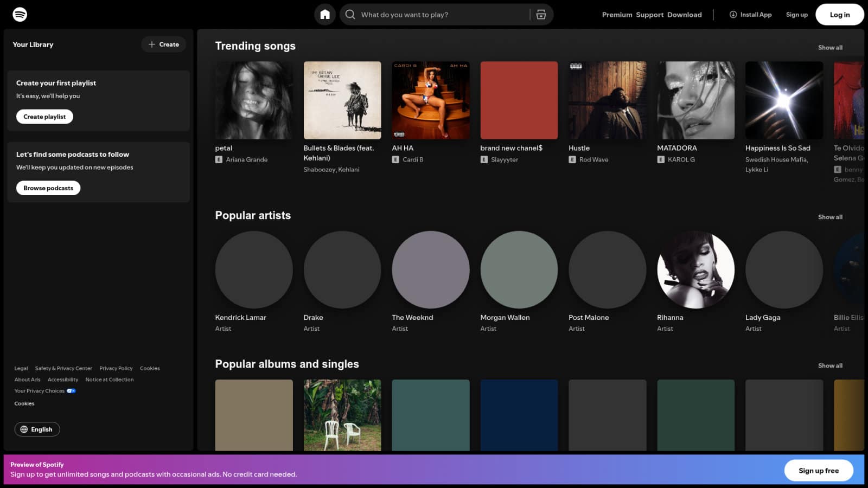Click the Popular albums and singles heading
The width and height of the screenshot is (868, 488).
click(x=287, y=364)
